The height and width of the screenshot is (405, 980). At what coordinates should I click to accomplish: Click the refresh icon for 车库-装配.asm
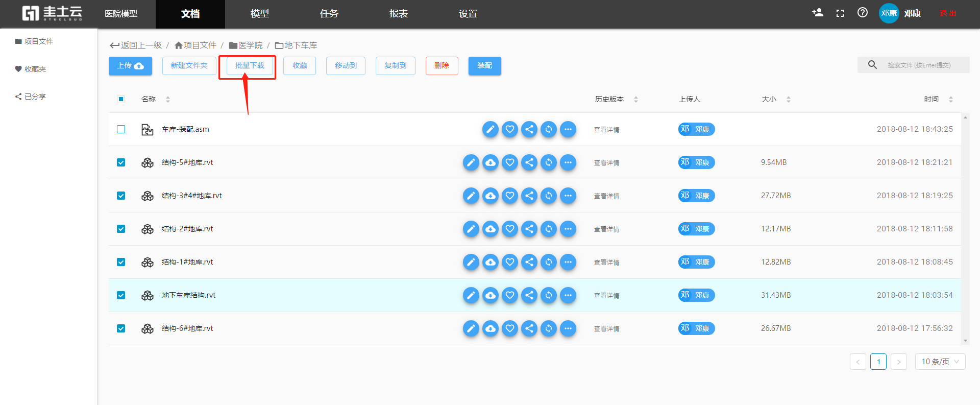(x=549, y=129)
